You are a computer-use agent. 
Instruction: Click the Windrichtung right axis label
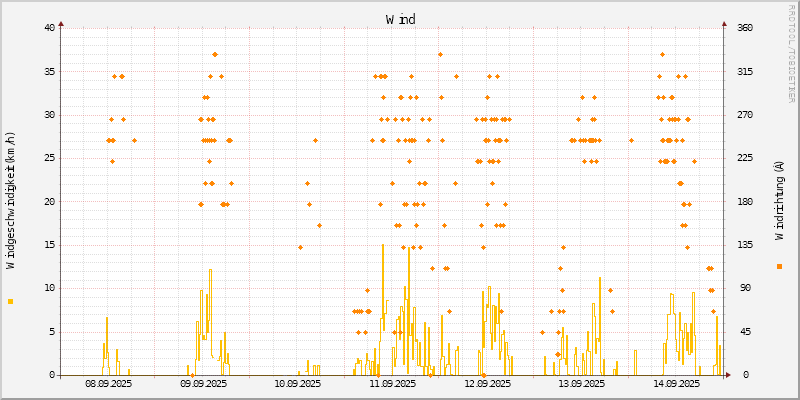point(779,200)
